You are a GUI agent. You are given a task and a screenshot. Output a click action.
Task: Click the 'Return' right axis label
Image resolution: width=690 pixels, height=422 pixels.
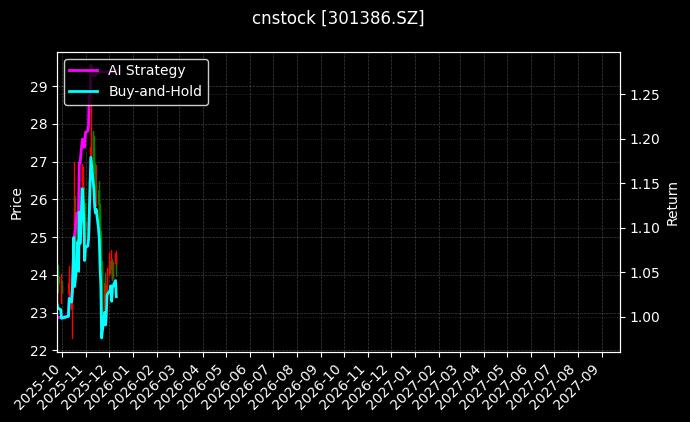[672, 204]
